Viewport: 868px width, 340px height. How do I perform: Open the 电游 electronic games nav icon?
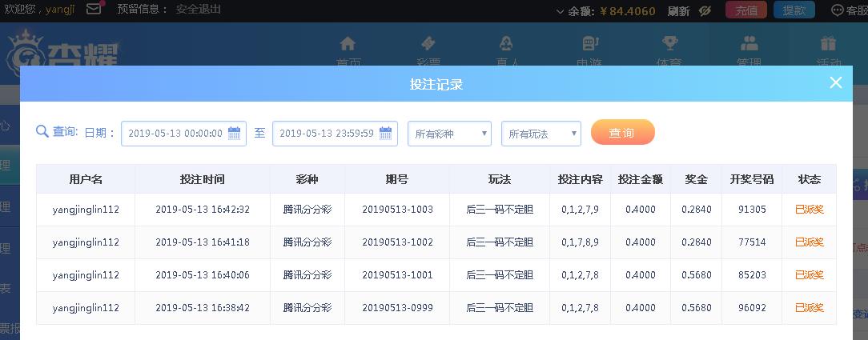(x=591, y=43)
